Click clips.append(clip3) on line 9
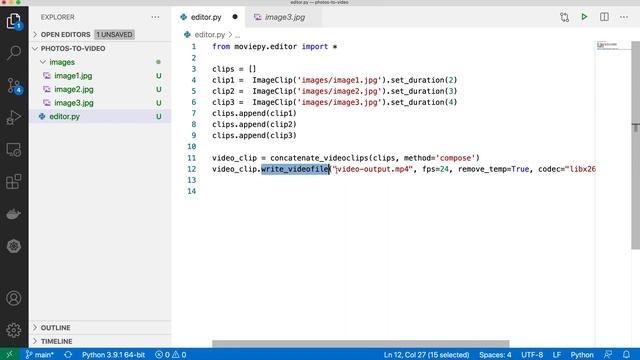 (254, 136)
